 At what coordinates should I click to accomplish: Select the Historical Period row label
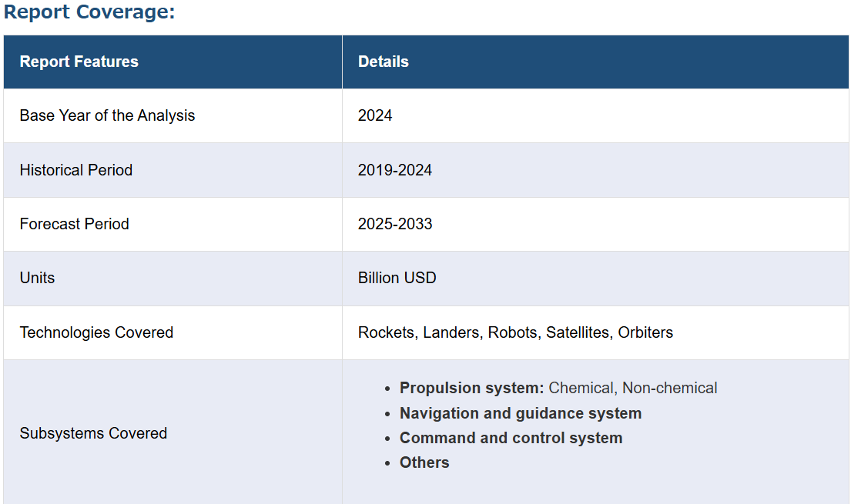click(76, 170)
